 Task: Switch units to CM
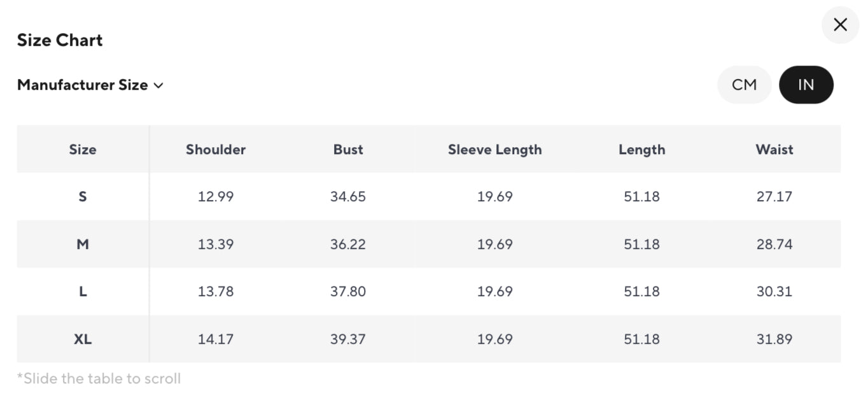coord(744,85)
